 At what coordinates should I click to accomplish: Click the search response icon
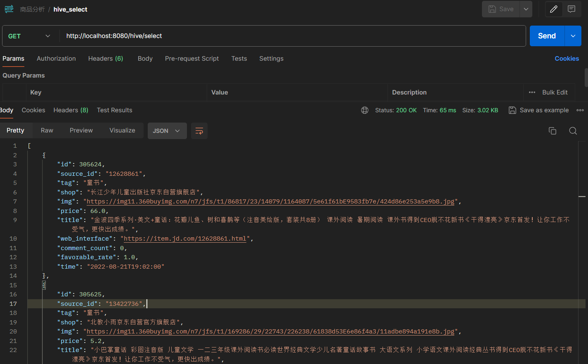point(573,131)
